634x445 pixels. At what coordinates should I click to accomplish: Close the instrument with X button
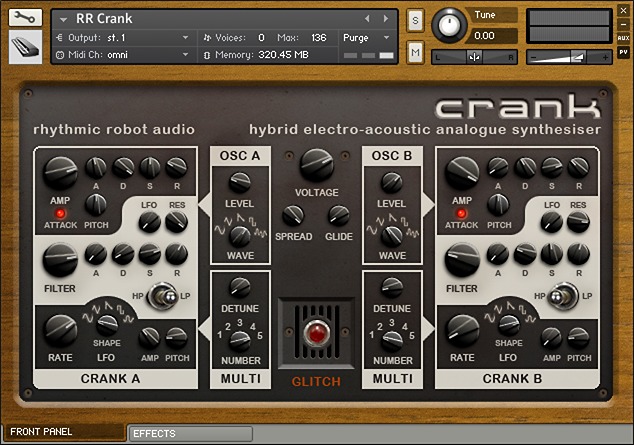click(x=623, y=11)
